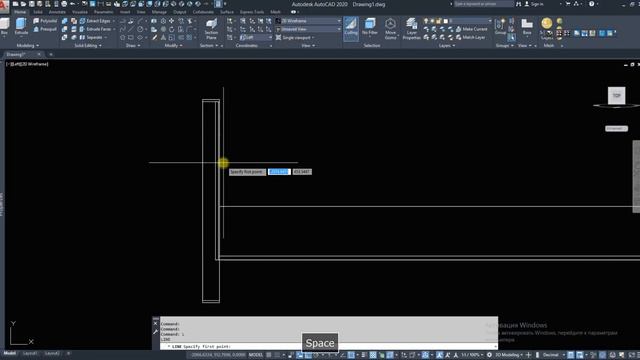Viewport: 640px width, 360px height.
Task: Click the dynamic input X coordinate field
Action: 279,172
